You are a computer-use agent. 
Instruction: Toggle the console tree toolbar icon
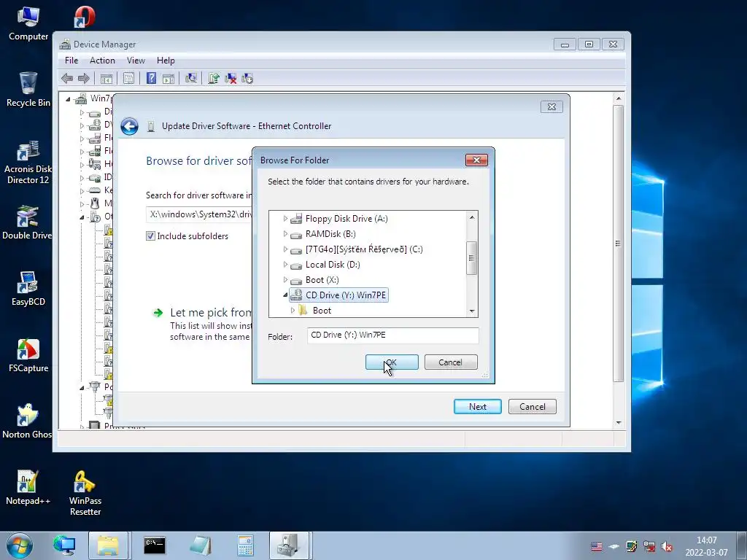coord(107,79)
